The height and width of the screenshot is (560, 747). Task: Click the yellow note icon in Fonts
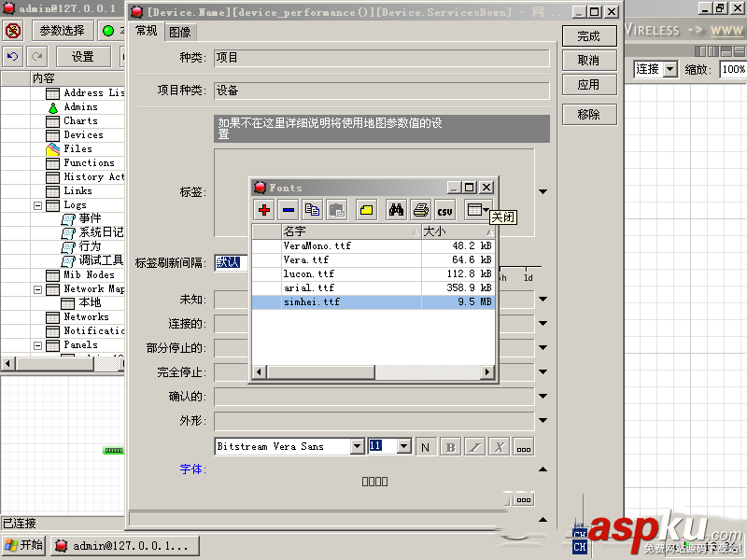[x=366, y=210]
